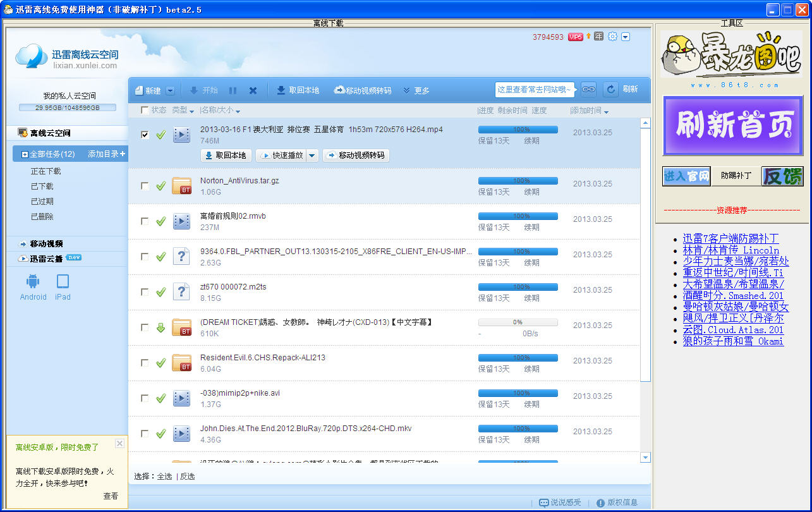Open the dropdown arrow beside gear icon
812x512 pixels.
pos(626,37)
